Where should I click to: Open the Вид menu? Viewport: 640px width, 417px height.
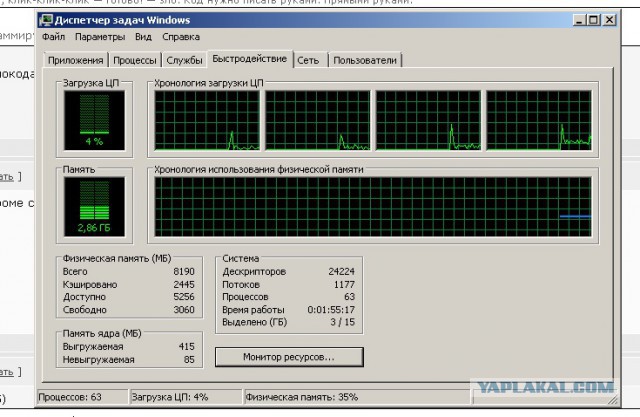pos(143,37)
